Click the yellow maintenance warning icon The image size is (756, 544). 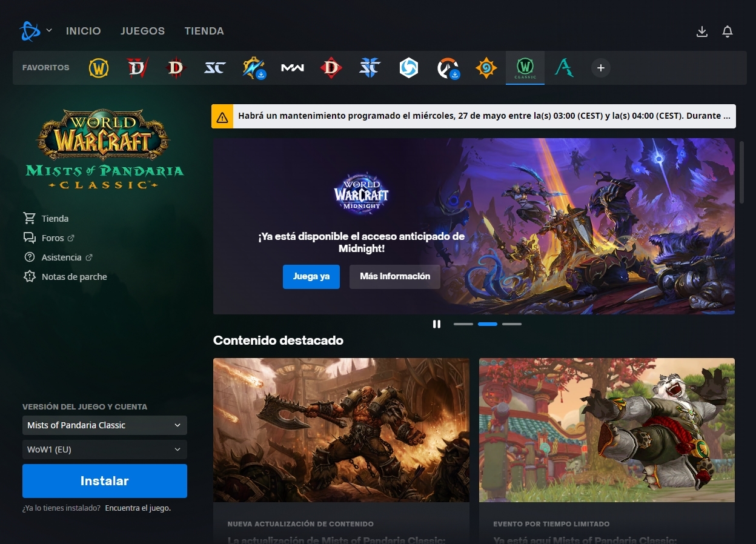(x=222, y=116)
